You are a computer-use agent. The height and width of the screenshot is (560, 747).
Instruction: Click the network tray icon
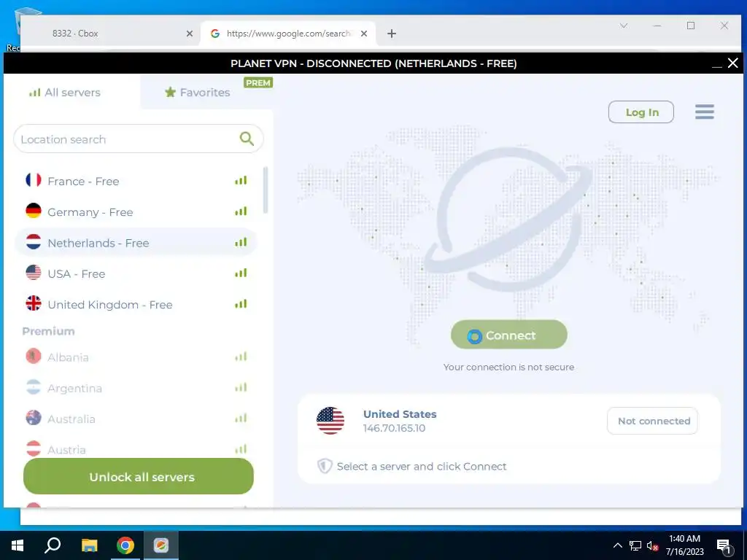[x=635, y=545]
